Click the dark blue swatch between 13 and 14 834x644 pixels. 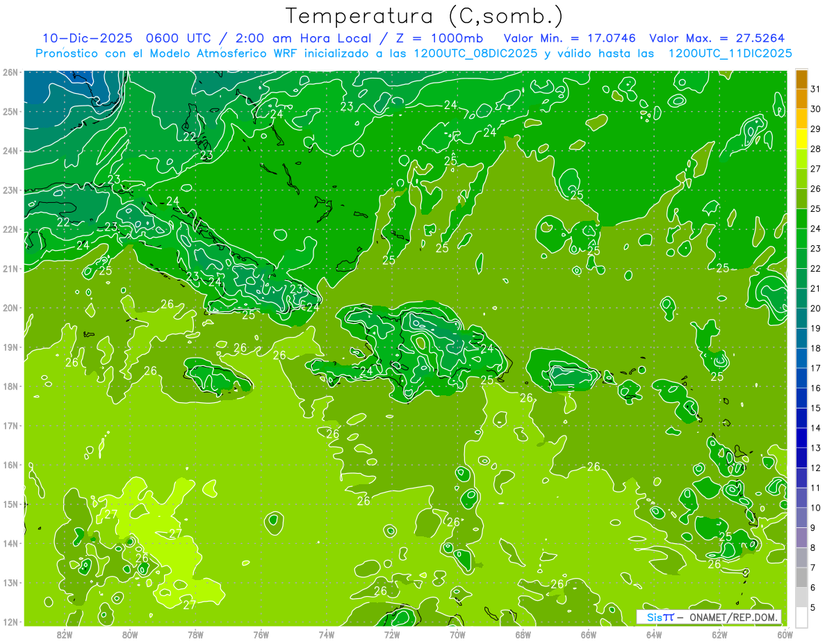tap(801, 438)
